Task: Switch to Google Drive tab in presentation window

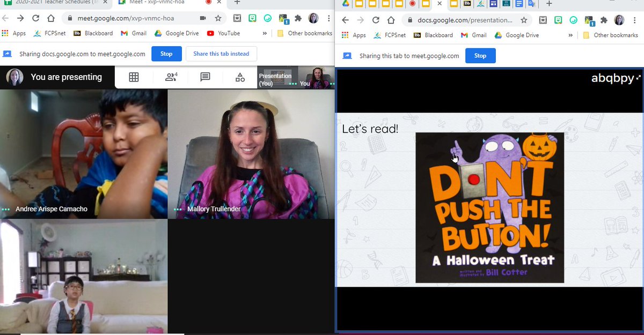Action: coord(346,4)
